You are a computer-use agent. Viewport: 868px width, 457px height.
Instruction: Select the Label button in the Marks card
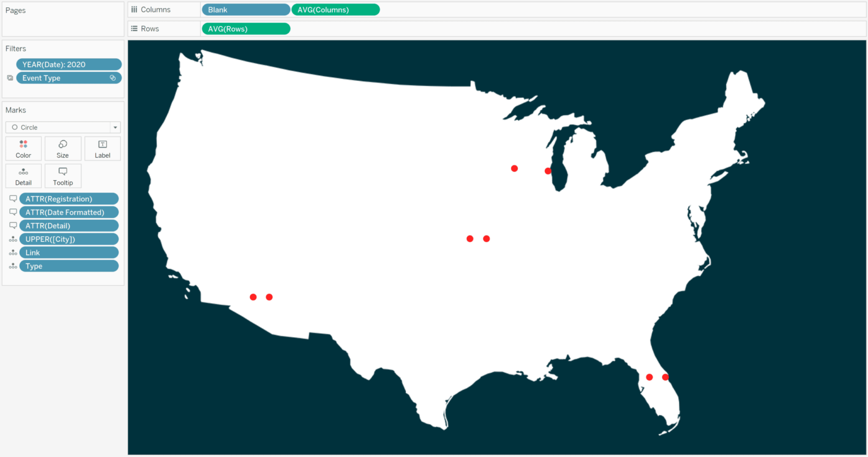(102, 148)
